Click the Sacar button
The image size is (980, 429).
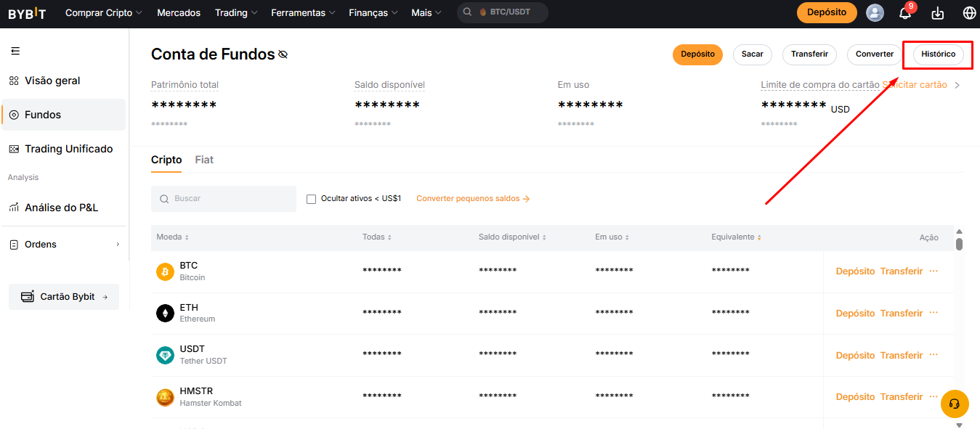tap(753, 54)
